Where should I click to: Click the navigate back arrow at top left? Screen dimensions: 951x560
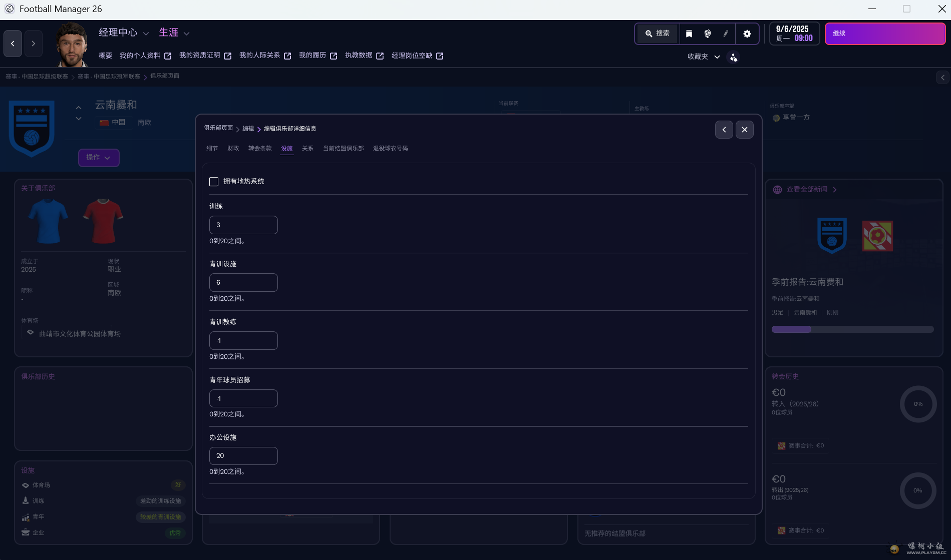[x=13, y=44]
